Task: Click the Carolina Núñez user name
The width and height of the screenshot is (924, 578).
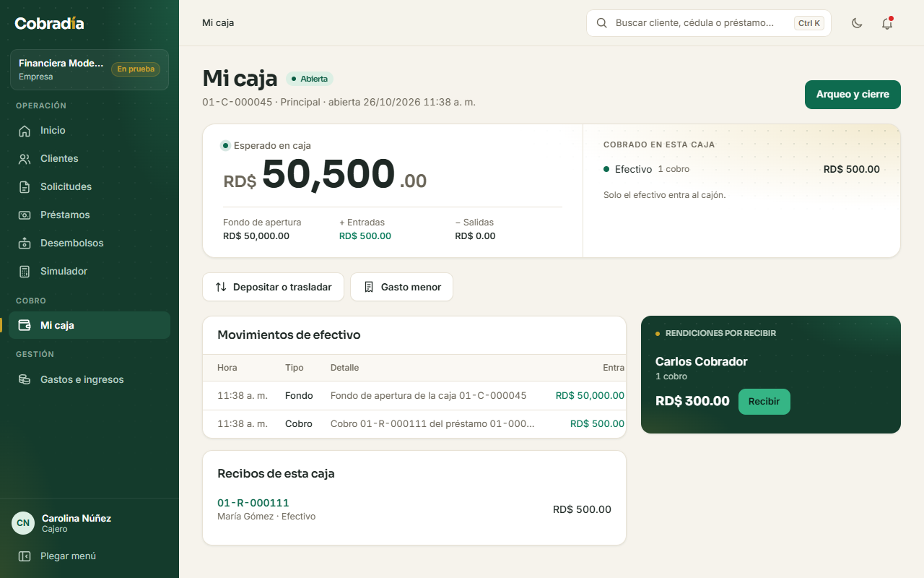Action: [77, 518]
